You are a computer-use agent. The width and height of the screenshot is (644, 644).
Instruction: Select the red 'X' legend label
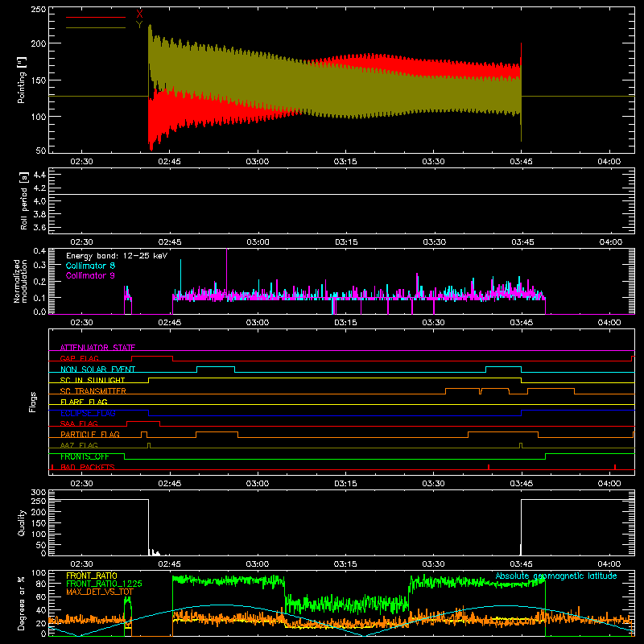(139, 14)
